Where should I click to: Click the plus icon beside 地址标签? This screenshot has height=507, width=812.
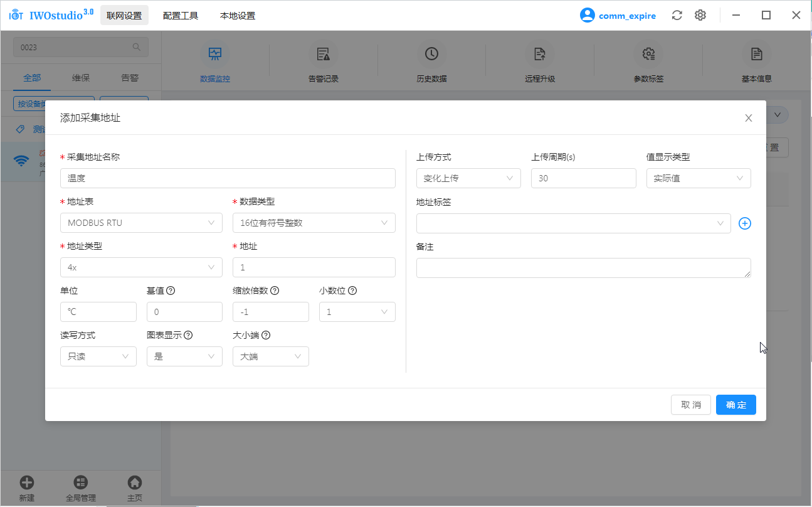744,223
